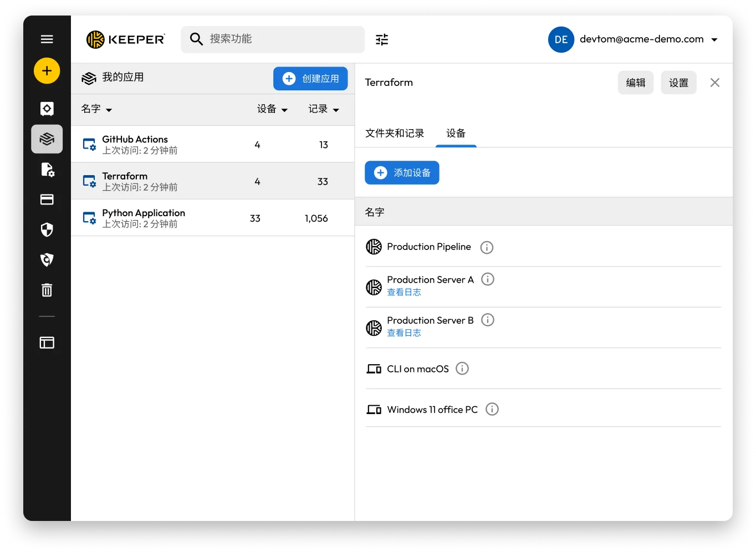
Task: Click the 添加设备 button
Action: (402, 173)
